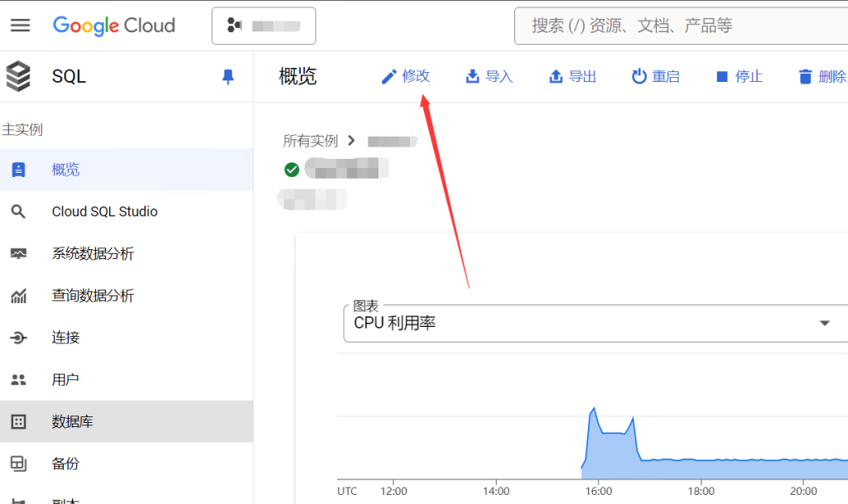
Task: Click the 导入 import arrow icon
Action: coord(472,77)
